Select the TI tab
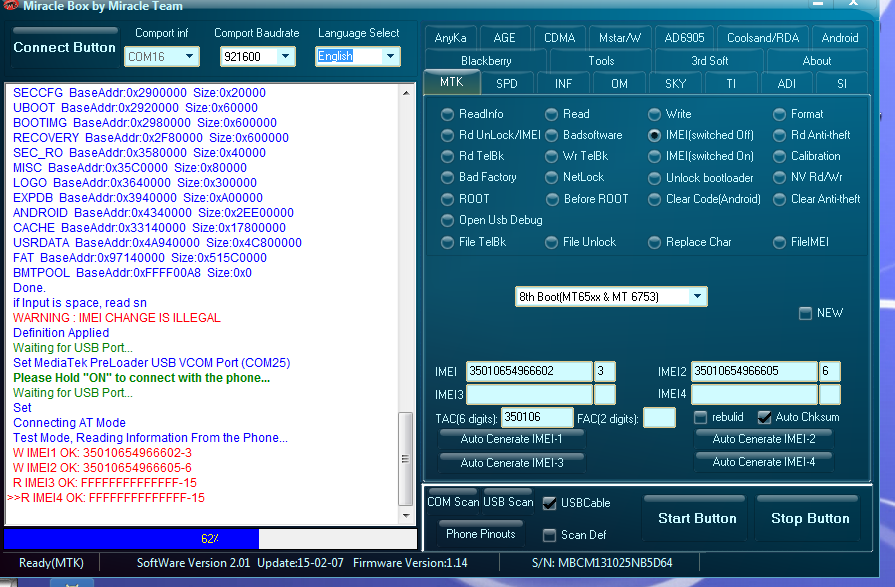895x587 pixels. tap(731, 83)
